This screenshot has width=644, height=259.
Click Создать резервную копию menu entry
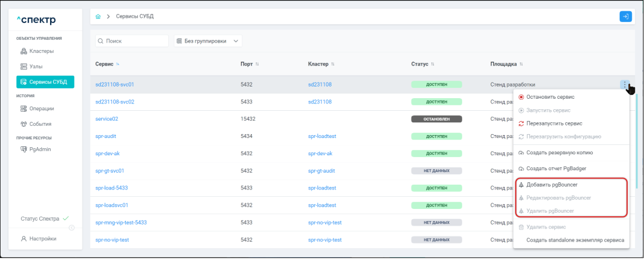coord(559,153)
